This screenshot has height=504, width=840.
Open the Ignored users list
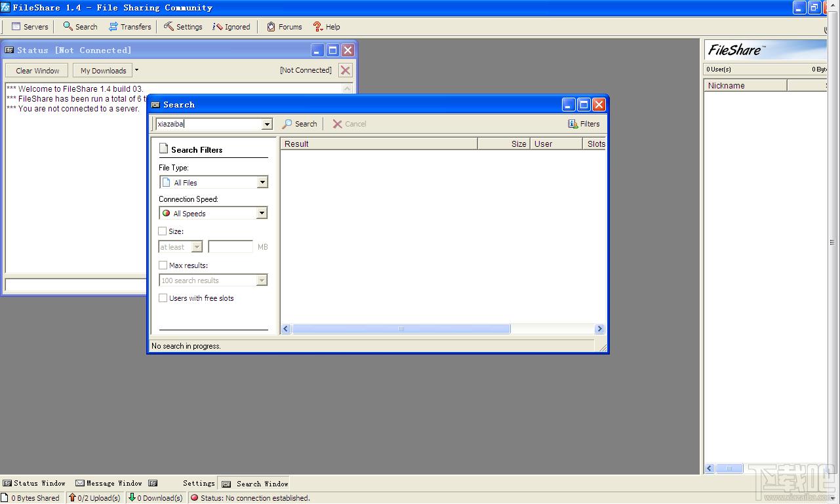231,27
